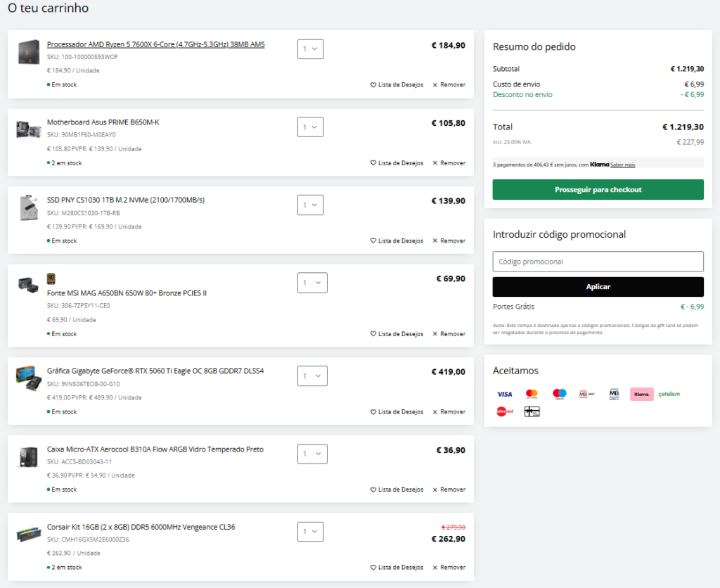This screenshot has height=588, width=720.
Task: Click the Visa payment icon
Action: (504, 395)
